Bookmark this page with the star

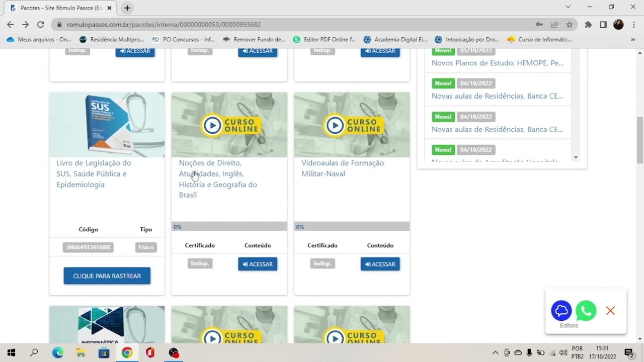click(x=570, y=24)
